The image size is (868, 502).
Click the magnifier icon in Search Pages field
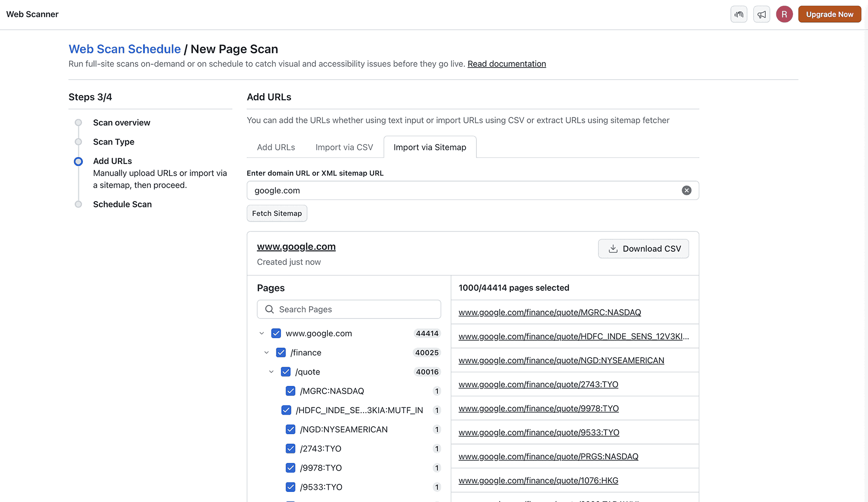269,309
